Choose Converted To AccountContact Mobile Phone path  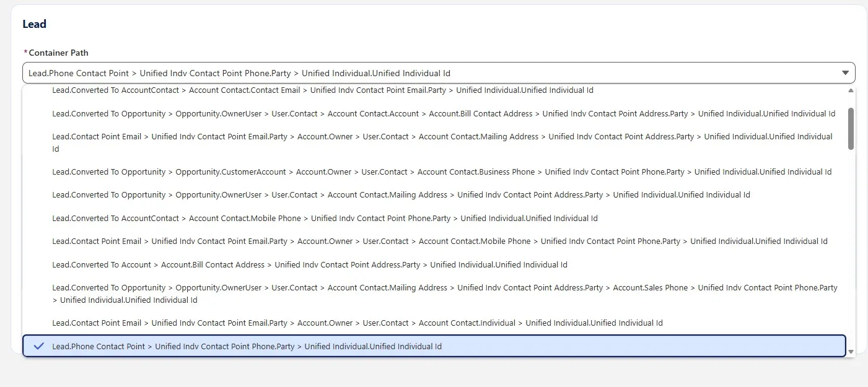tap(434, 219)
